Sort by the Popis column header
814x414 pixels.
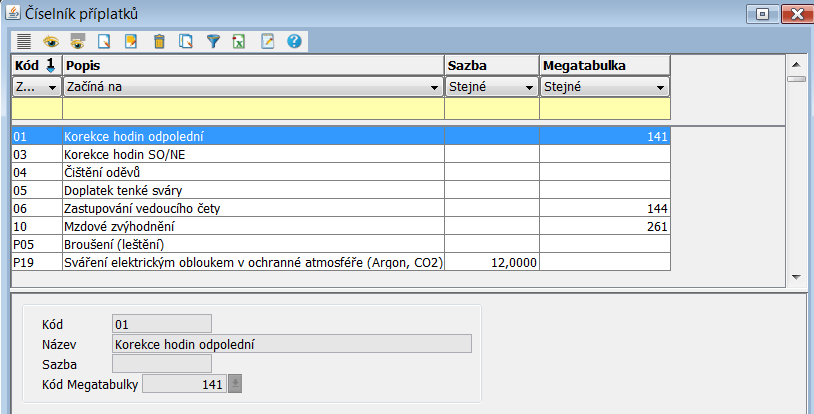[x=252, y=65]
